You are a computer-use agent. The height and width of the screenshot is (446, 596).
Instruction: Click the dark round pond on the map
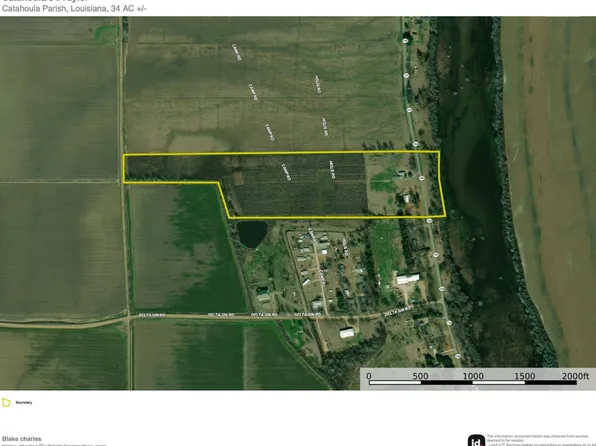point(252,233)
